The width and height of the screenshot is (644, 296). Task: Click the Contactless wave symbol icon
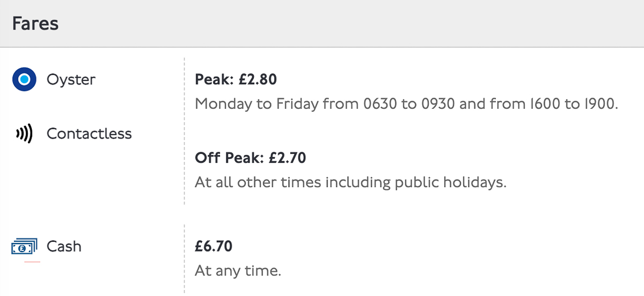[25, 134]
